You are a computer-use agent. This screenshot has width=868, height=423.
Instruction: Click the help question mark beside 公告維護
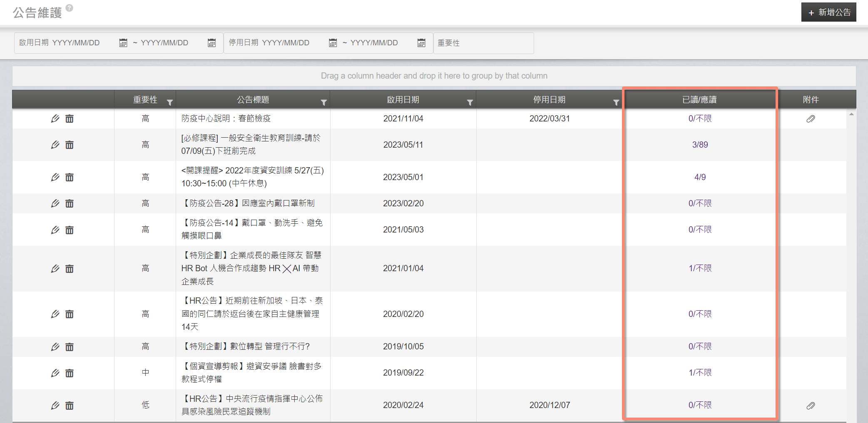coord(70,8)
